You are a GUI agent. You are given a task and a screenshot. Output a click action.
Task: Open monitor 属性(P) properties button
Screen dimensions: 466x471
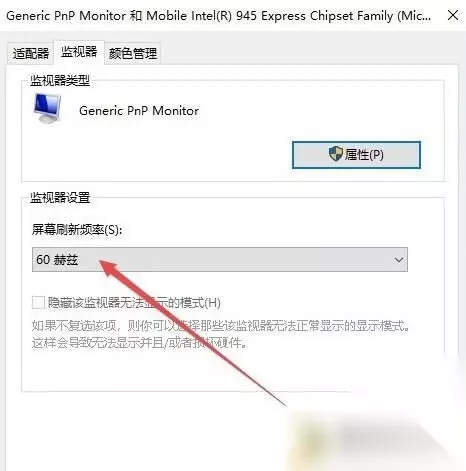tap(356, 155)
